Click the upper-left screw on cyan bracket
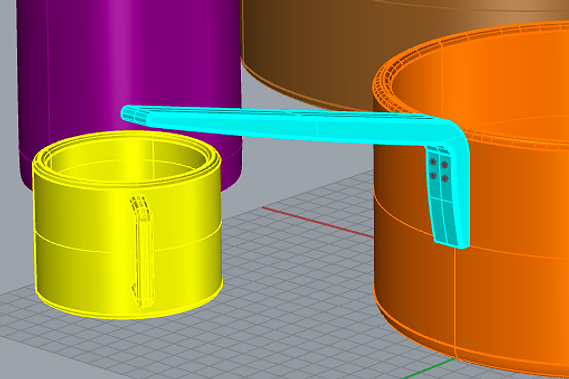 [433, 162]
